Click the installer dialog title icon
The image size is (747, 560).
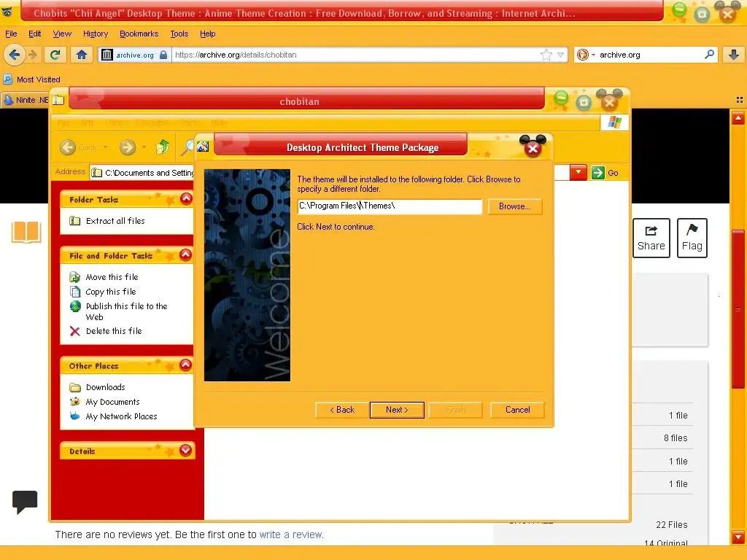(203, 146)
